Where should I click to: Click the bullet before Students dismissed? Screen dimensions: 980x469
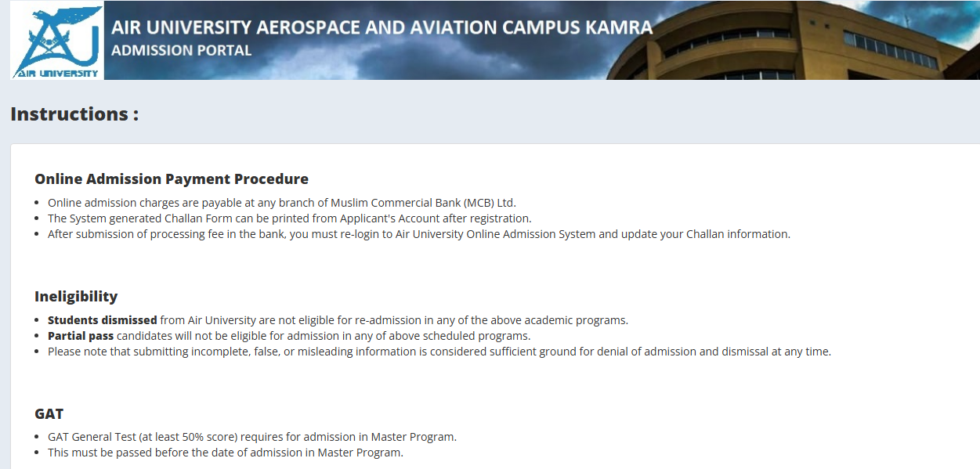[x=38, y=320]
